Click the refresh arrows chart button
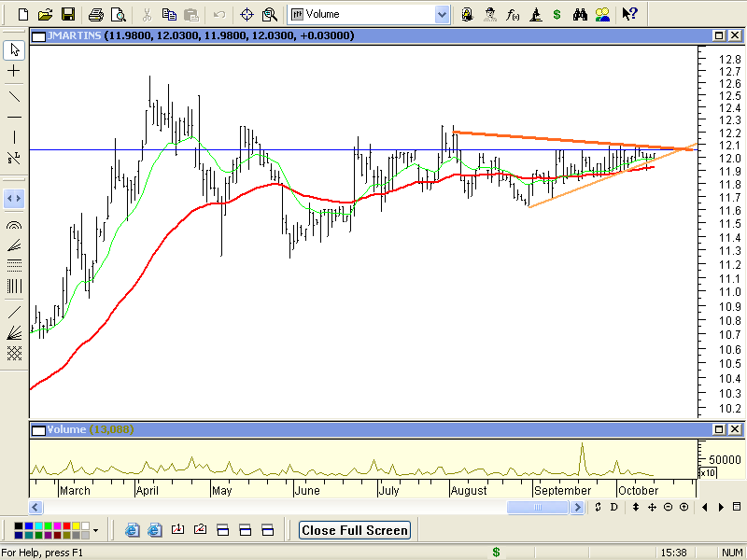 (598, 507)
